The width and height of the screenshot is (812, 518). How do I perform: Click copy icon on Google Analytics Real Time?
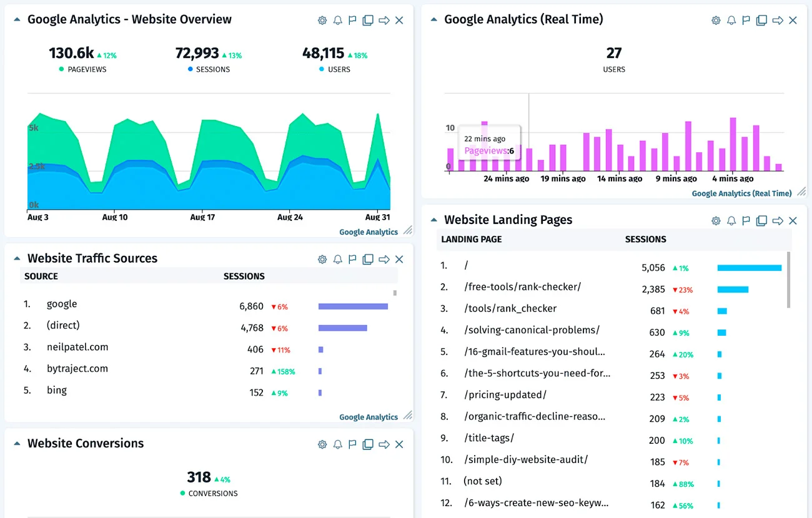[761, 21]
